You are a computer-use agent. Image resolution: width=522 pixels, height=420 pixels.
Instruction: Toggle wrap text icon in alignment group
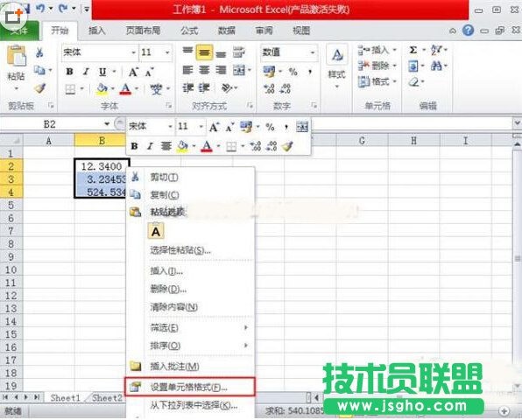(x=239, y=52)
